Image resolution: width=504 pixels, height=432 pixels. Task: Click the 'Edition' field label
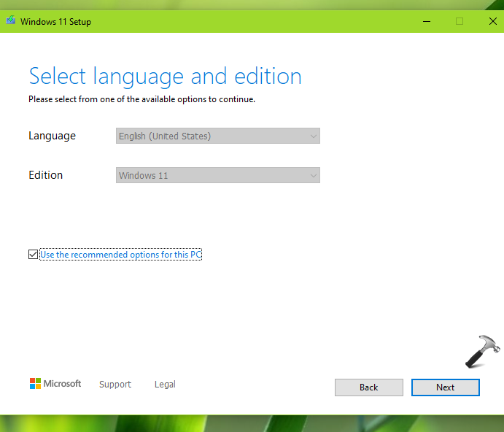coord(45,175)
